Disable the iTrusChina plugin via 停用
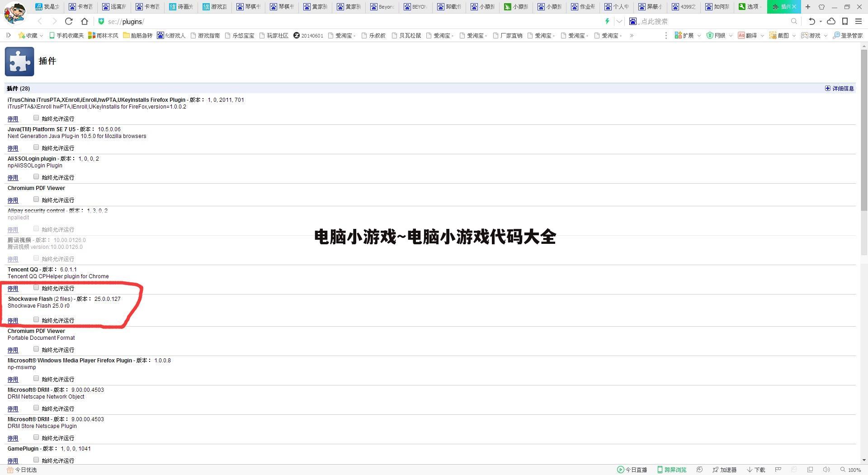This screenshot has height=475, width=868. click(13, 119)
